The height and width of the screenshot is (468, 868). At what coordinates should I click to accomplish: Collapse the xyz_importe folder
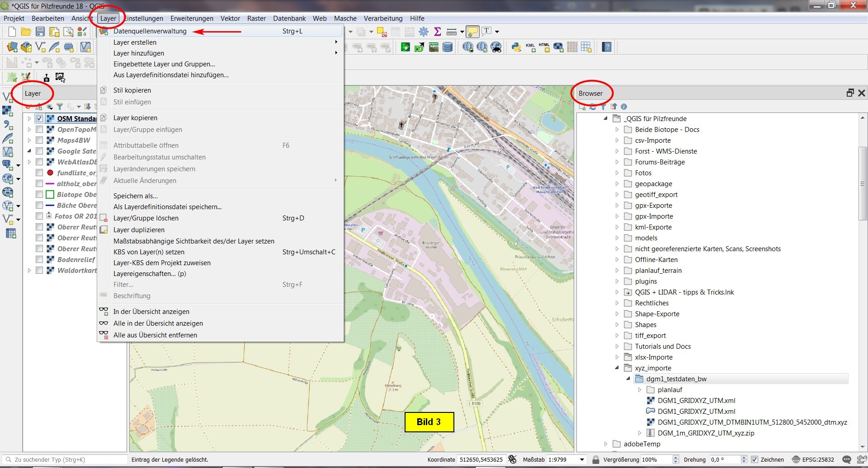[617, 368]
